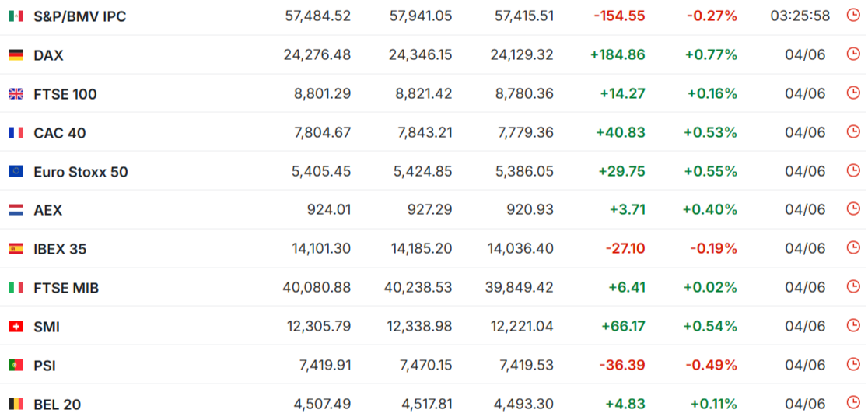Click the clock icon in the DAX row
Screen dimensions: 868x417
coord(853,54)
